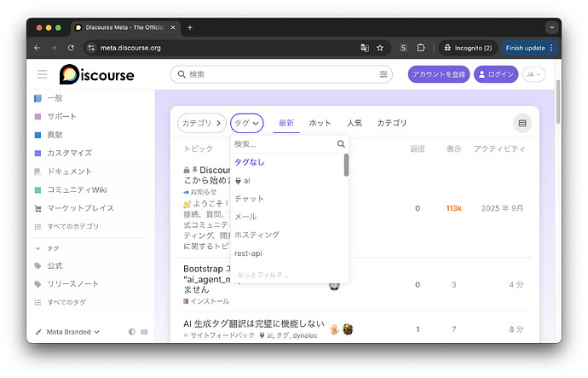Screen dimensions: 588x378
Task: Open the Chrome menu three dots
Action: pos(551,48)
